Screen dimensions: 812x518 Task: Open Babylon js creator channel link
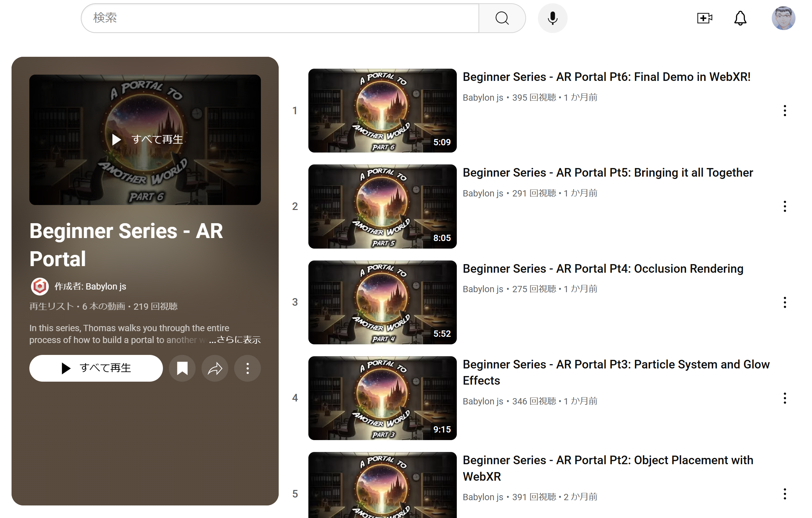coord(106,287)
